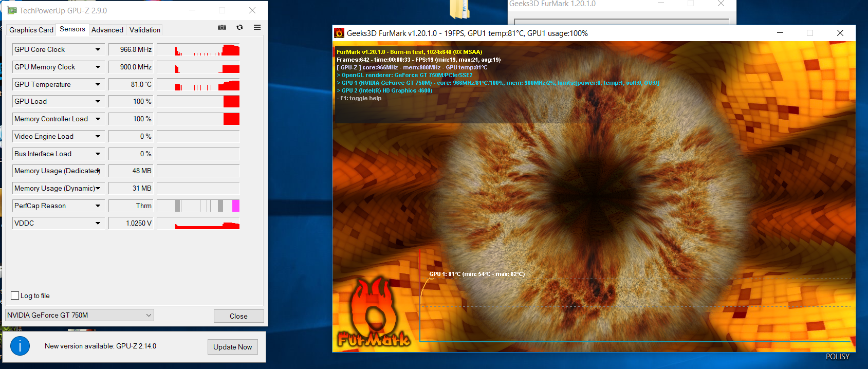Click the PerfCap Reason color graph

click(198, 206)
